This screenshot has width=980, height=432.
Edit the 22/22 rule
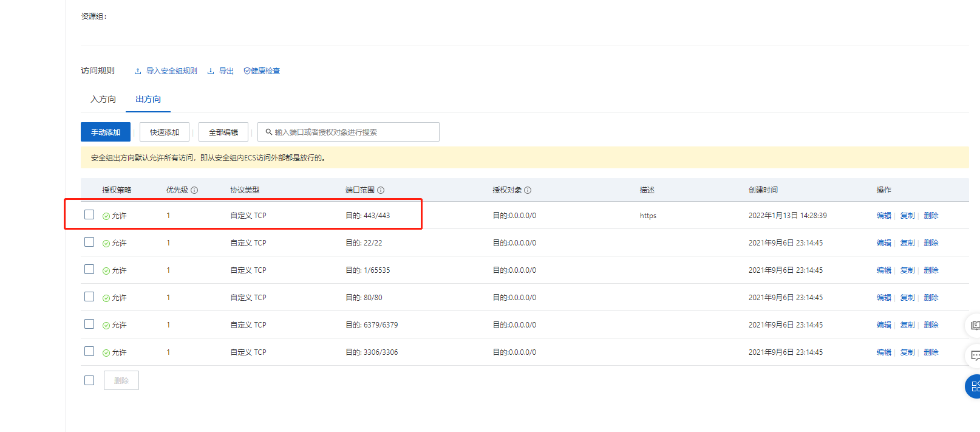point(884,243)
